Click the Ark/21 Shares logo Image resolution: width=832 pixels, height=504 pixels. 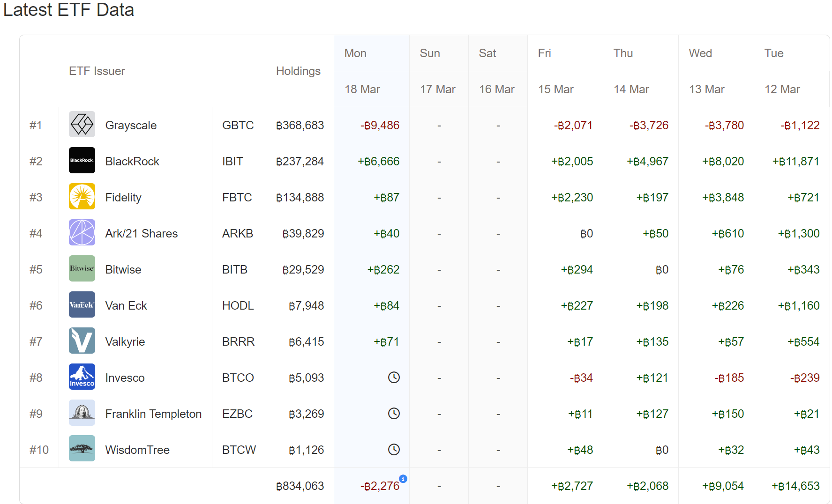click(x=82, y=233)
